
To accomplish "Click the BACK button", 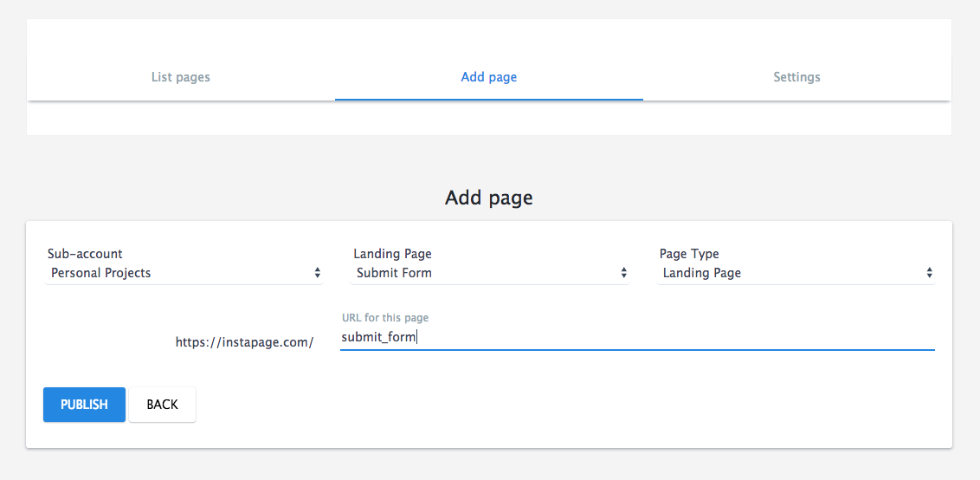I will (162, 405).
